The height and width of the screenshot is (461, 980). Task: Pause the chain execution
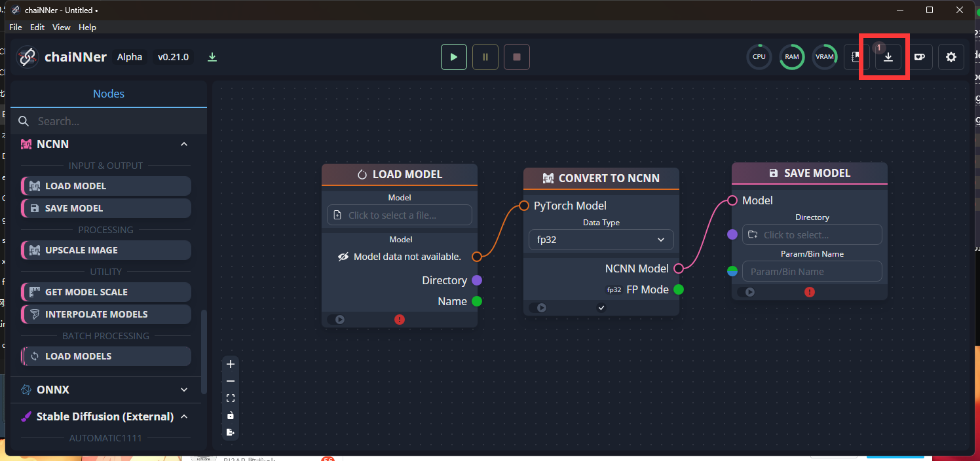click(485, 57)
